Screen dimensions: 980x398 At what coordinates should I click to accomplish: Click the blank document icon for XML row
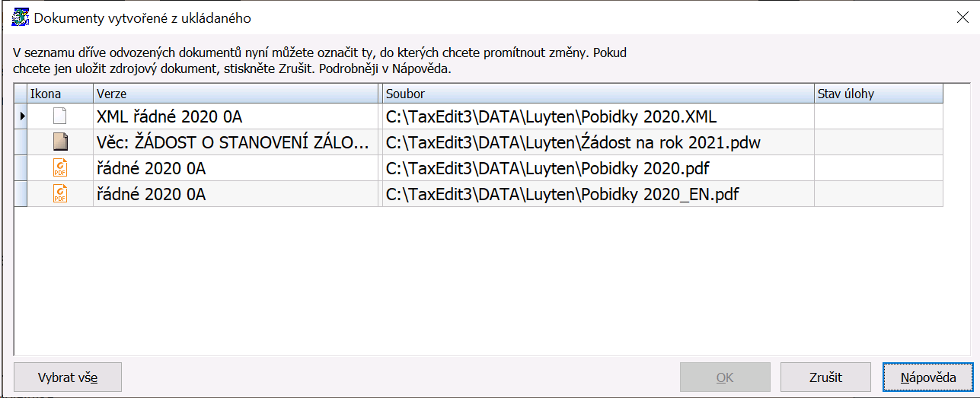(60, 116)
